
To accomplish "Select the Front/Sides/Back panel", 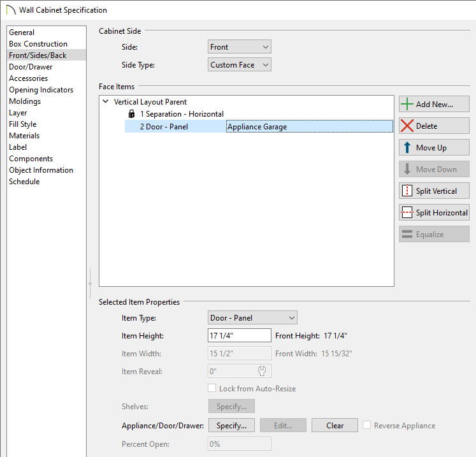I will (x=47, y=55).
